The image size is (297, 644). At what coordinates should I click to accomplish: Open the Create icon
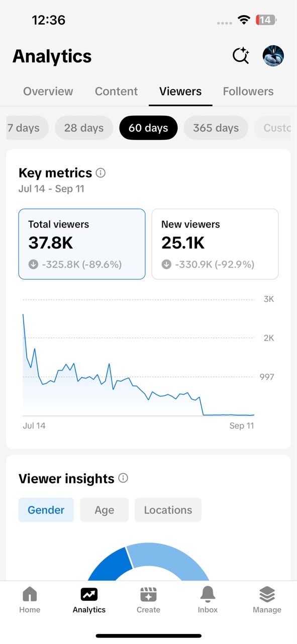click(x=148, y=600)
